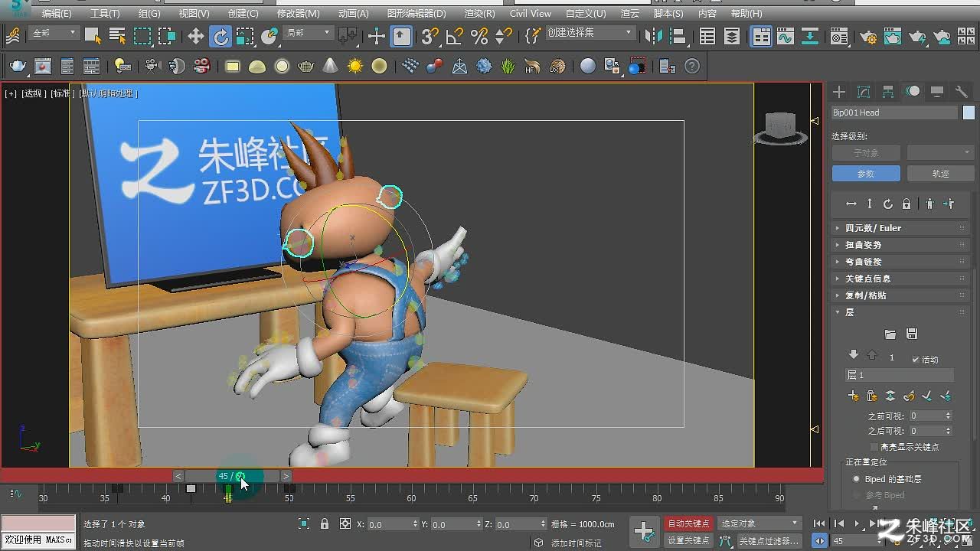Click the save layer disk icon

[x=911, y=334]
